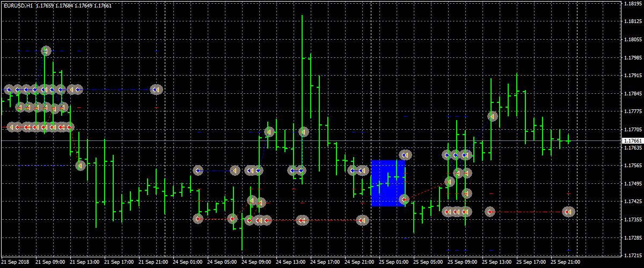Select the last green candle bar at chart's right
644x268 pixels.
[x=568, y=139]
